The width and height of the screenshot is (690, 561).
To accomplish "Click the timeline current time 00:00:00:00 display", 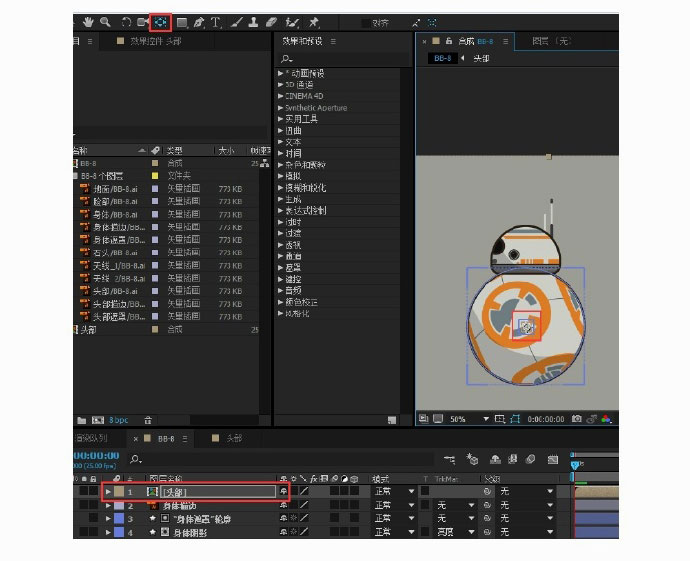I will 96,455.
